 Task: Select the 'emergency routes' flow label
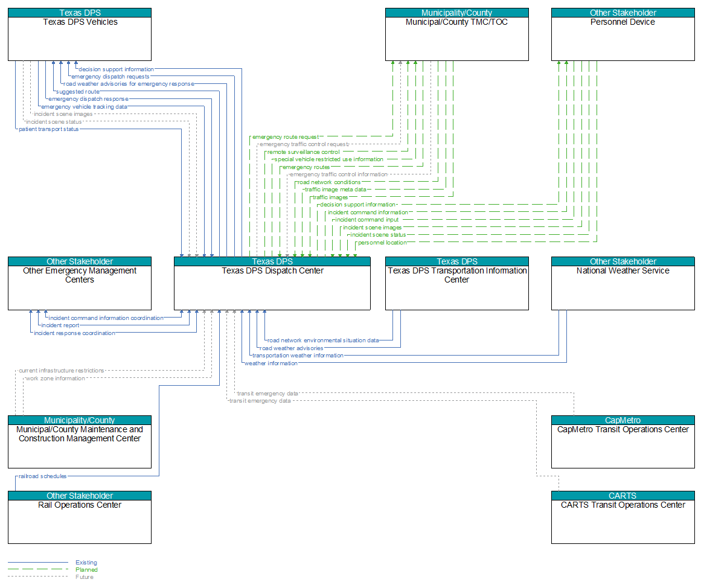click(x=306, y=167)
